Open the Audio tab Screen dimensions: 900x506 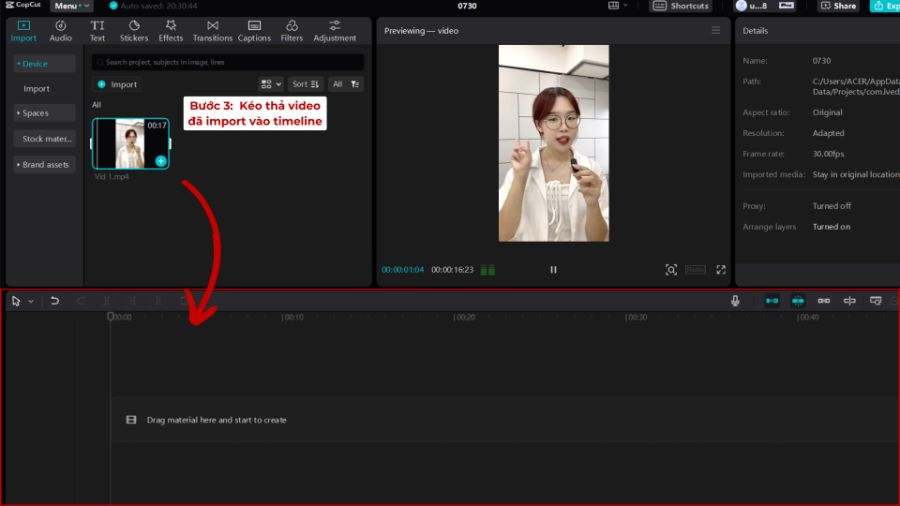pyautogui.click(x=60, y=31)
